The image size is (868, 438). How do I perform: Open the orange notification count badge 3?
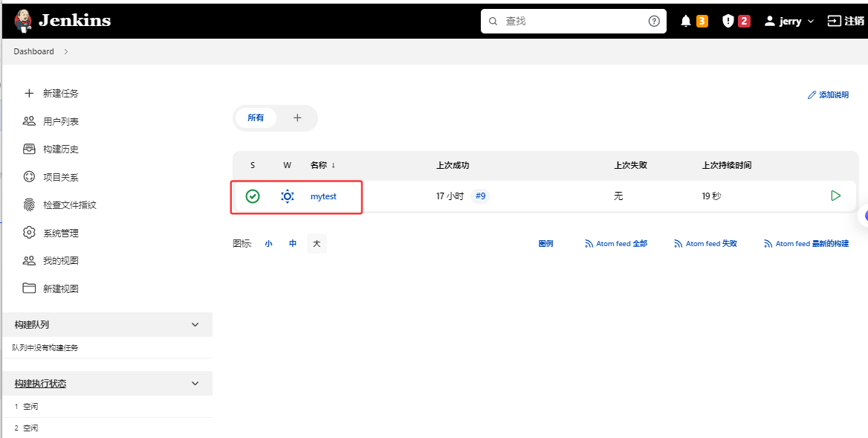tap(702, 21)
